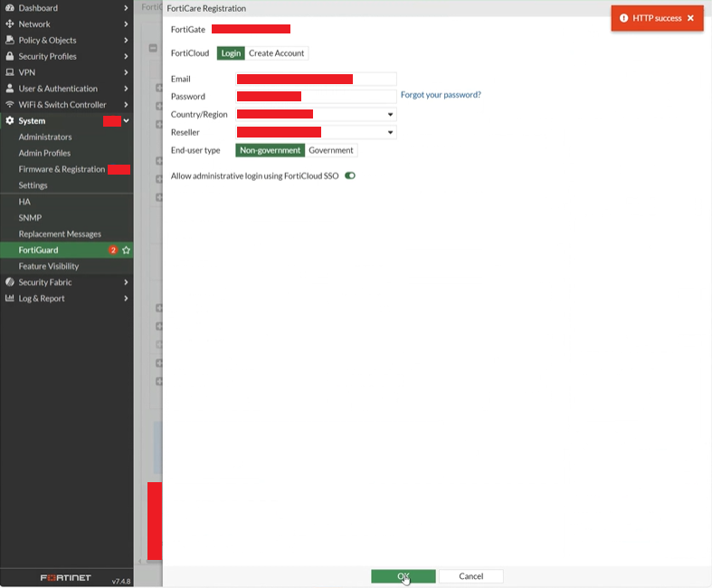
Task: Click the v7.4.8 version label
Action: 121,581
